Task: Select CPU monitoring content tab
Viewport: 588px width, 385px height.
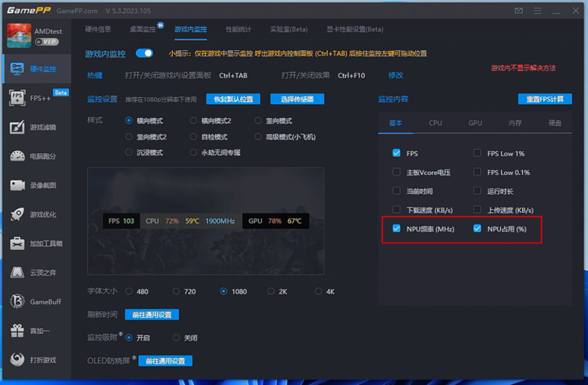Action: [436, 123]
